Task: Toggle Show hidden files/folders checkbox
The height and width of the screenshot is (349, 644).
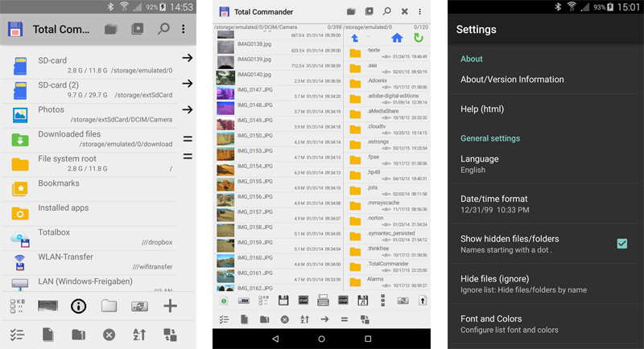Action: [621, 244]
